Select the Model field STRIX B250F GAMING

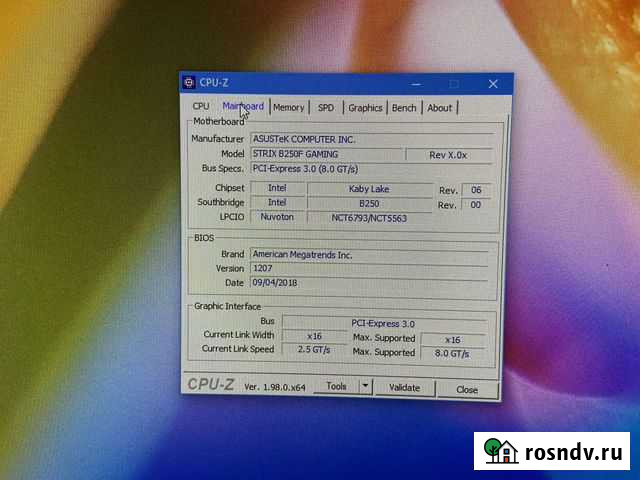(x=325, y=154)
